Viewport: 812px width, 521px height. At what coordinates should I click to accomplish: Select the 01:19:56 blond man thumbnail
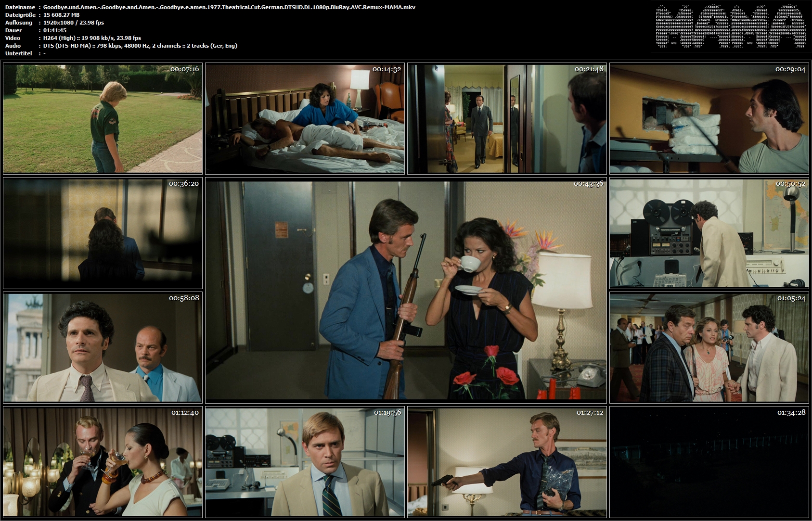pyautogui.click(x=305, y=462)
